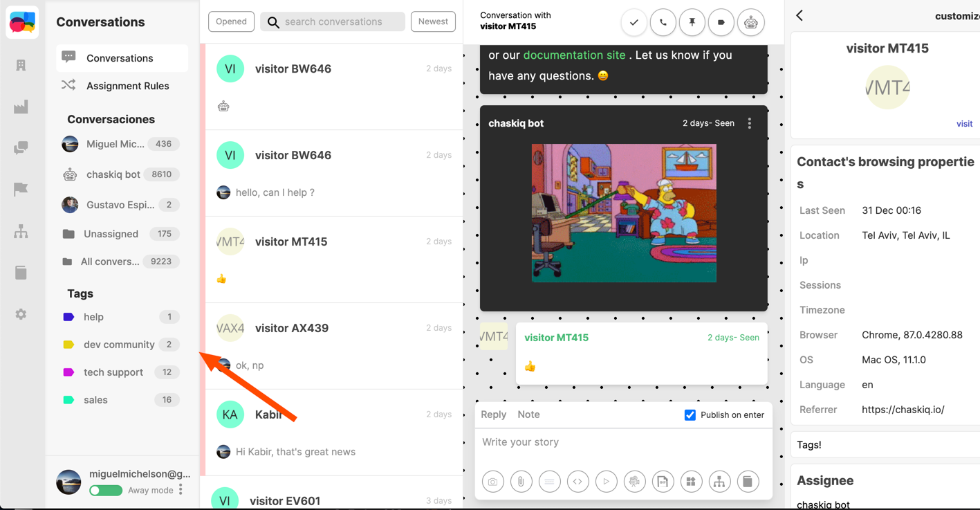Insert a code block in the composer
This screenshot has height=510, width=980.
[x=577, y=481]
